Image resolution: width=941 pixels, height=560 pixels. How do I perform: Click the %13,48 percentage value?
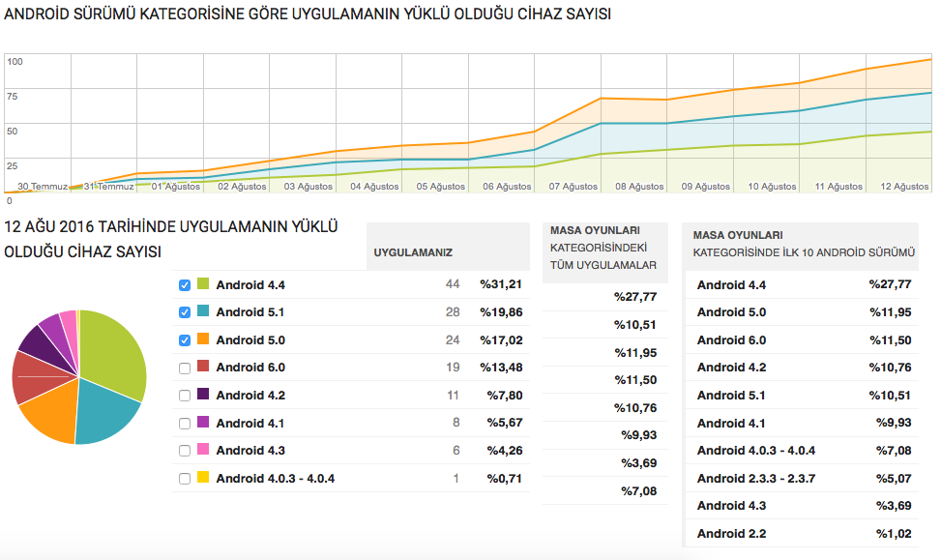point(501,368)
